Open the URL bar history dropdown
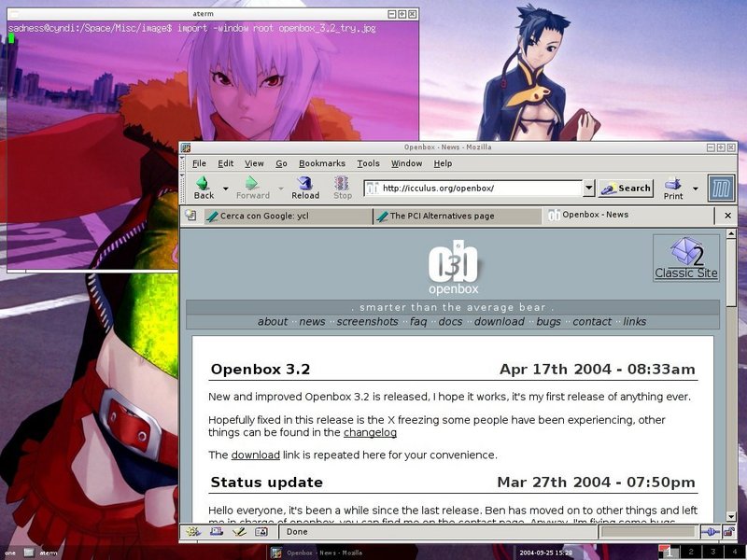The height and width of the screenshot is (560, 747). pos(589,189)
